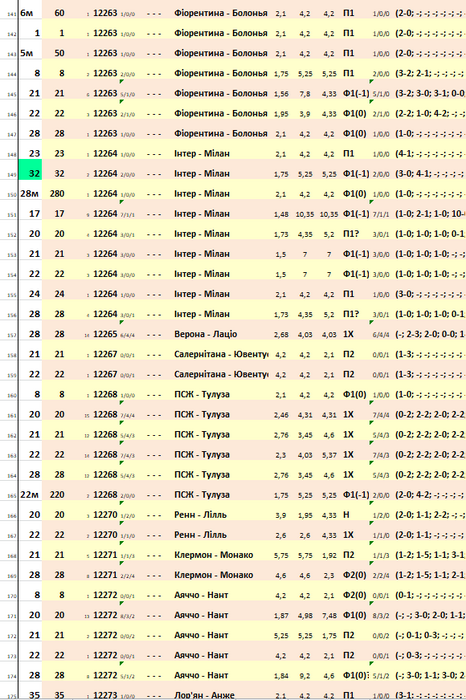The image size is (466, 700).
Task: Click the score cell starting (0-1; -; -;
Action: coord(430,595)
